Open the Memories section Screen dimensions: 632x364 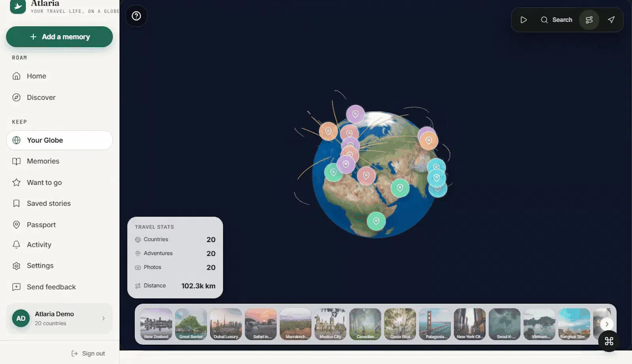coord(59,161)
